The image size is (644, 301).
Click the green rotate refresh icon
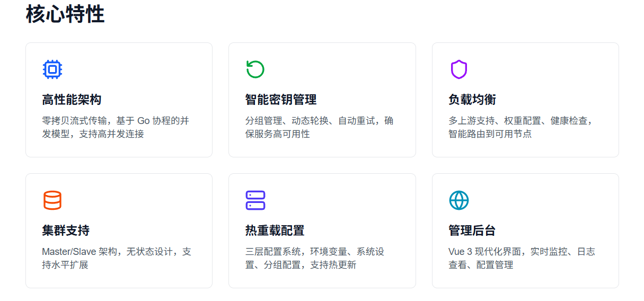(x=255, y=69)
